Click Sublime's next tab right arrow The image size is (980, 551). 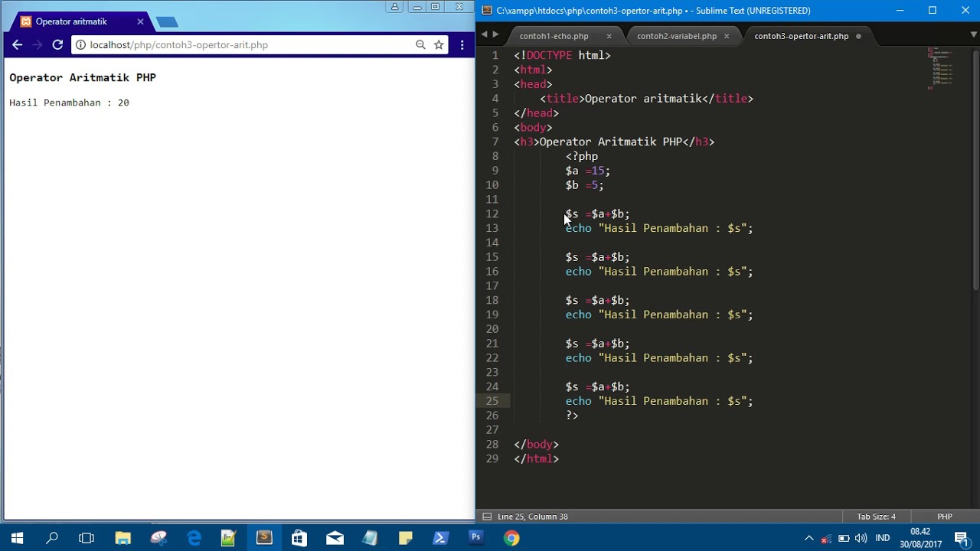tap(495, 34)
